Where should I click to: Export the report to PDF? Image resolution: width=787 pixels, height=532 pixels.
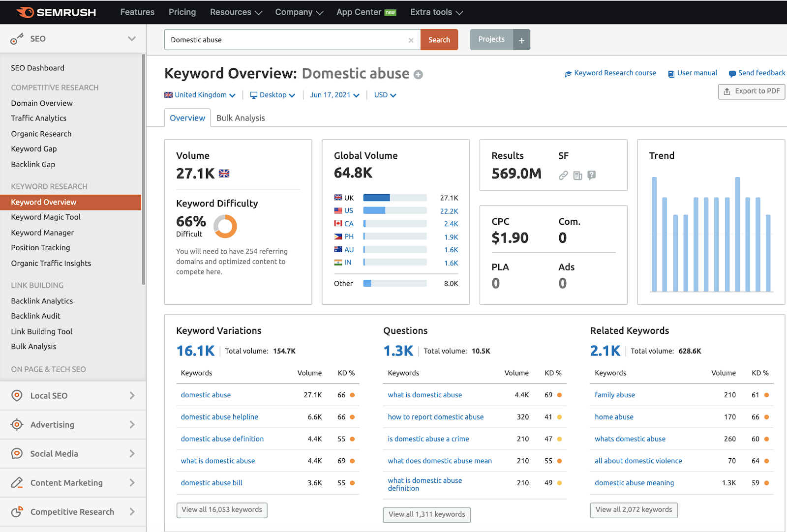click(x=752, y=91)
